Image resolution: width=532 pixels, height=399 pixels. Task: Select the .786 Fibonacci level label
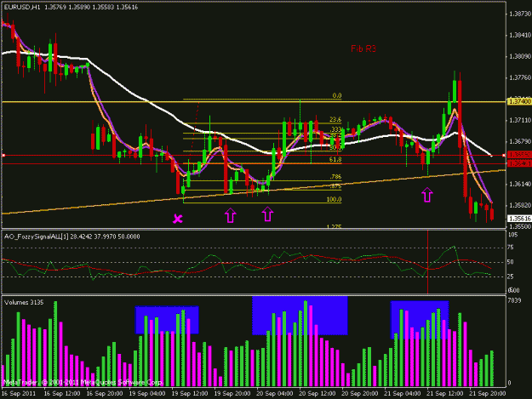pos(335,177)
